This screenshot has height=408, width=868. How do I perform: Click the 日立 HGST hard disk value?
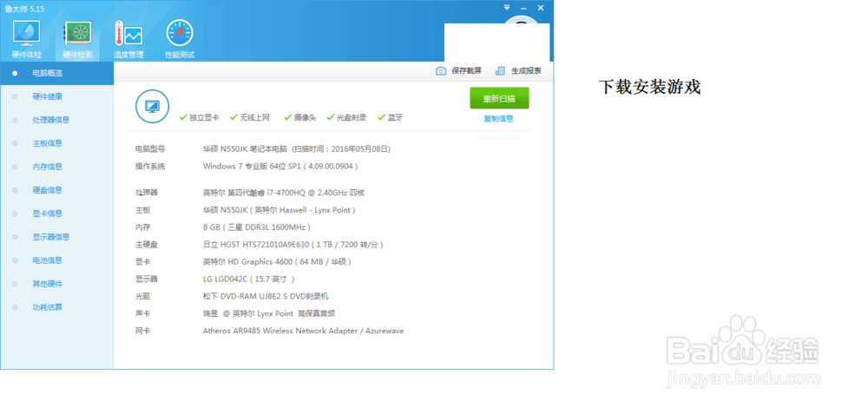[293, 244]
